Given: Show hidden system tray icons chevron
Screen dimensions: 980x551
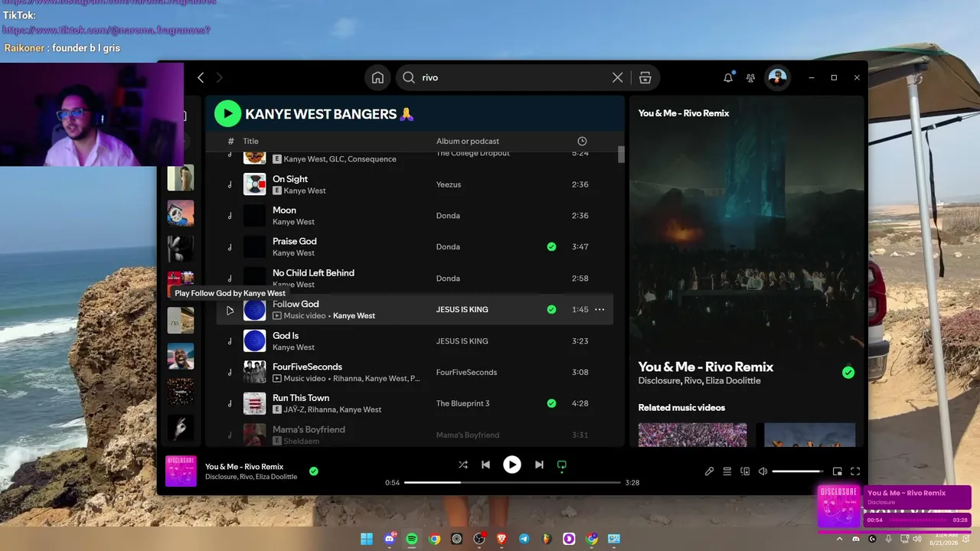Looking at the screenshot, I should (x=840, y=539).
